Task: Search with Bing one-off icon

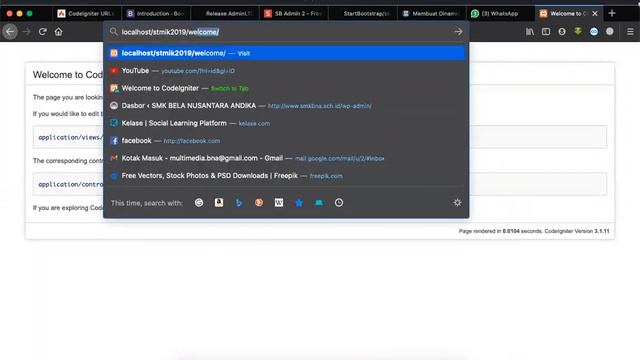Action: click(x=239, y=202)
